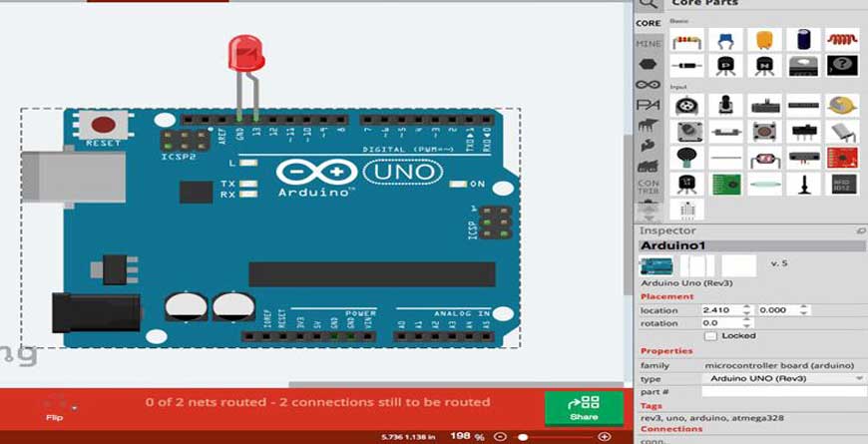This screenshot has height=444, width=868.
Task: Open the type dropdown Arduino UNO (Rev3)
Action: click(x=783, y=379)
